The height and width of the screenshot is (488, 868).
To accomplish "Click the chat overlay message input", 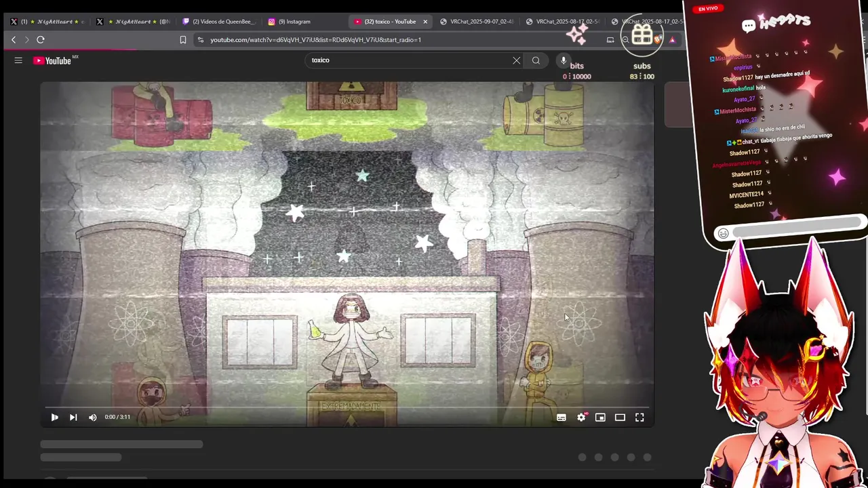I will 797,227.
